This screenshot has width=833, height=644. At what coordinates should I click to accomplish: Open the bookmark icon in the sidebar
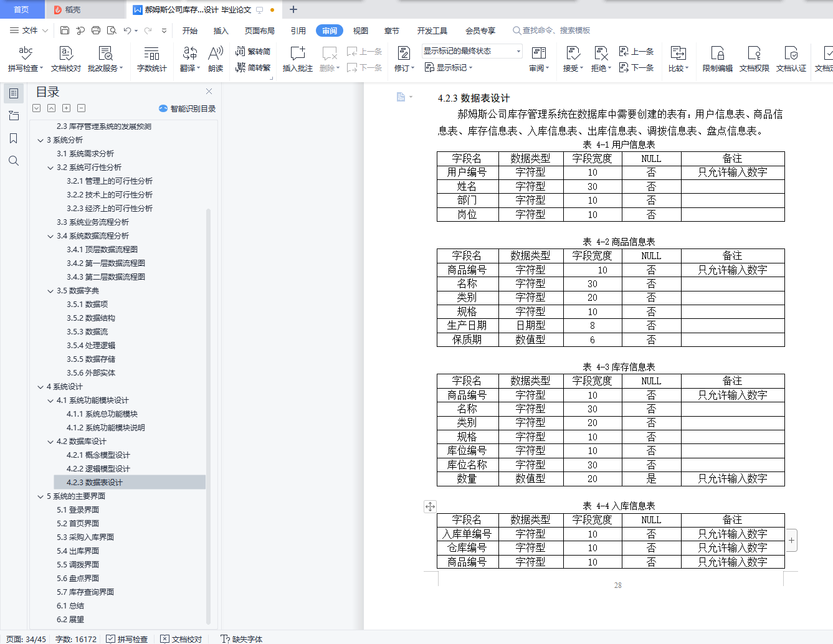tap(14, 138)
